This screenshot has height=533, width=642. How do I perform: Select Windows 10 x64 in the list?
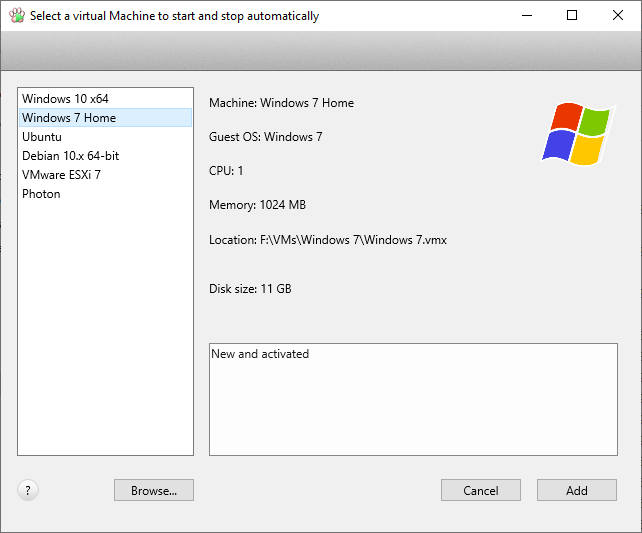pos(105,99)
